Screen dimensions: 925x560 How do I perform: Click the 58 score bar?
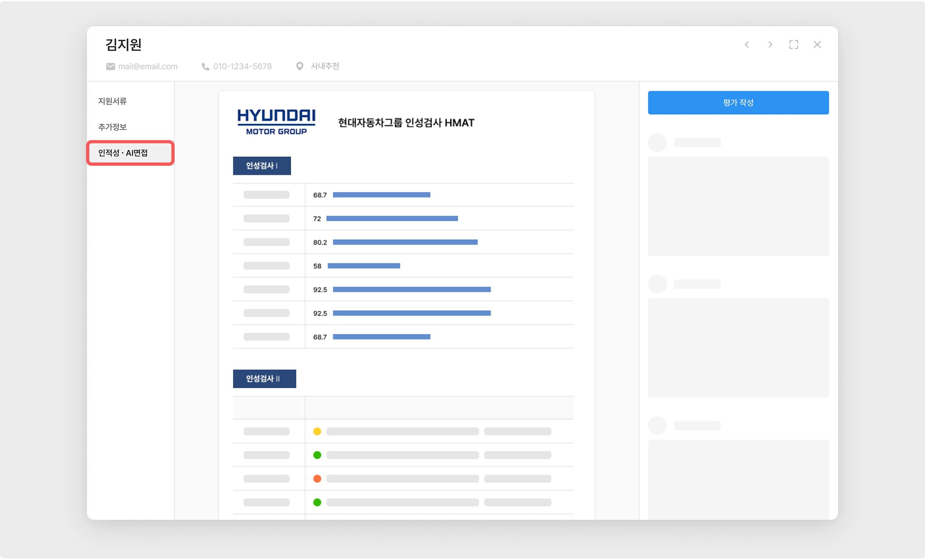click(364, 266)
